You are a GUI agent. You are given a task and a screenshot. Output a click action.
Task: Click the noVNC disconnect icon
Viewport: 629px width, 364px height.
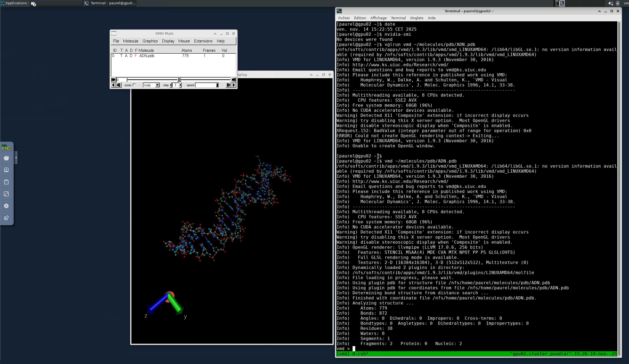pos(6,218)
